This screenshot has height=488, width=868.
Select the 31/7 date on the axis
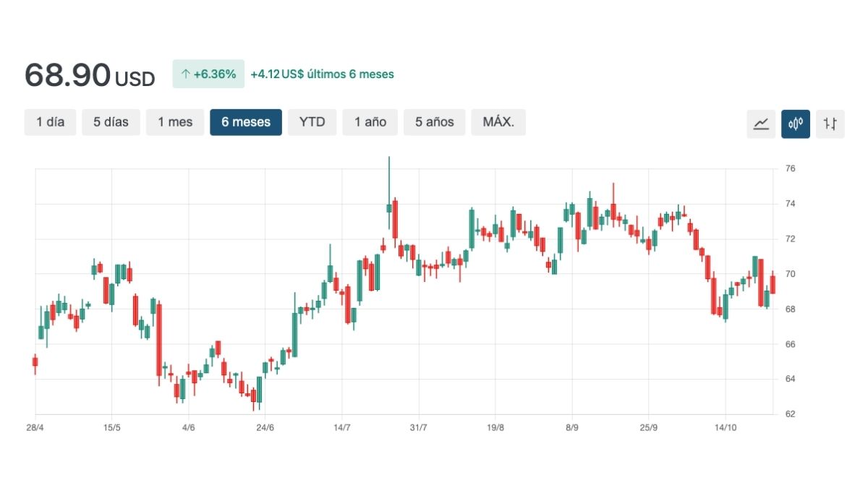[418, 427]
